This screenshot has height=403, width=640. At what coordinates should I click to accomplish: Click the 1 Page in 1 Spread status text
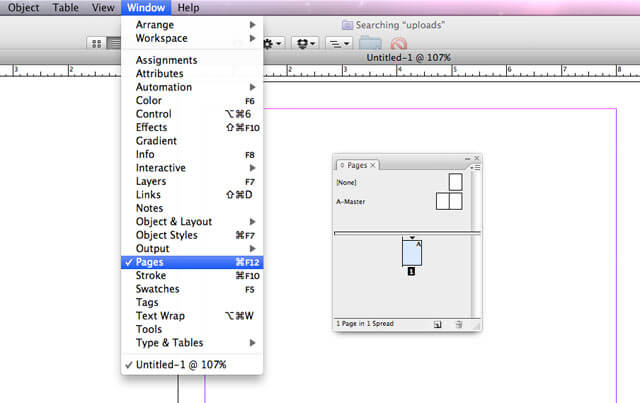tap(365, 324)
